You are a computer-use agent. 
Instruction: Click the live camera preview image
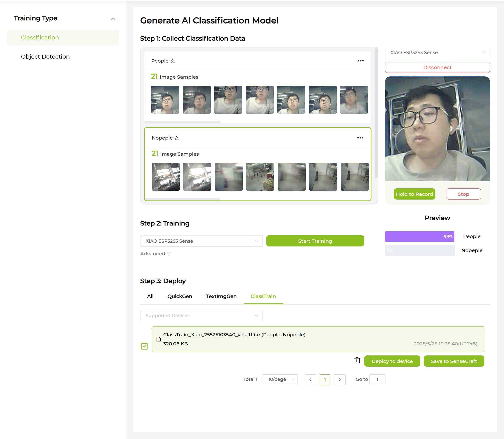[x=437, y=129]
